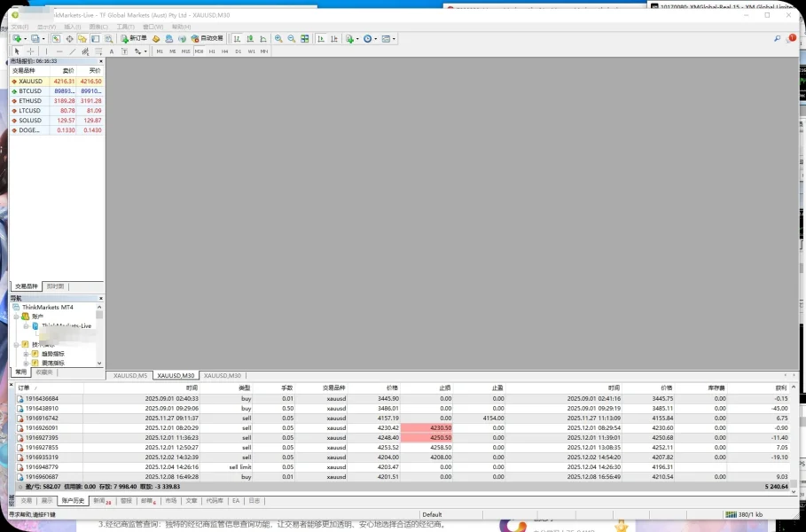
Task: Click the Tile Windows grid icon
Action: [305, 38]
